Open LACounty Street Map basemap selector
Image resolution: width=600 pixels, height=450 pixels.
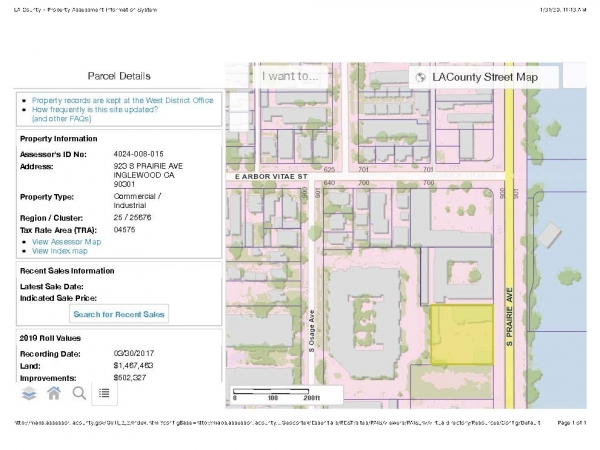(x=484, y=77)
